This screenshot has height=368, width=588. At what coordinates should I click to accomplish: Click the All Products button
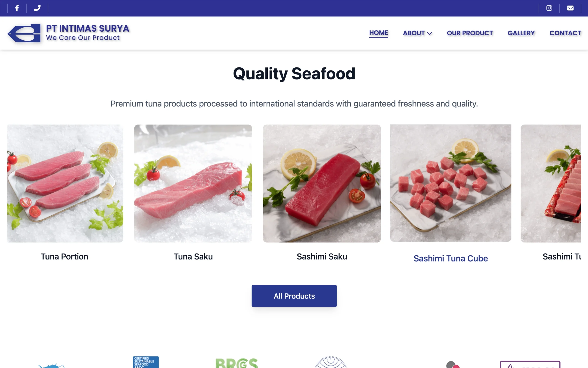[294, 296]
